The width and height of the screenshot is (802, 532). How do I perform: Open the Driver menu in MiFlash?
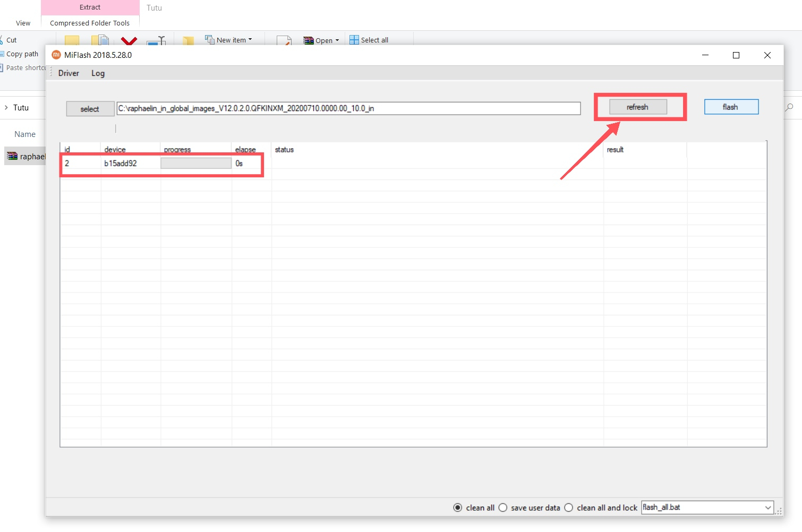pyautogui.click(x=69, y=73)
